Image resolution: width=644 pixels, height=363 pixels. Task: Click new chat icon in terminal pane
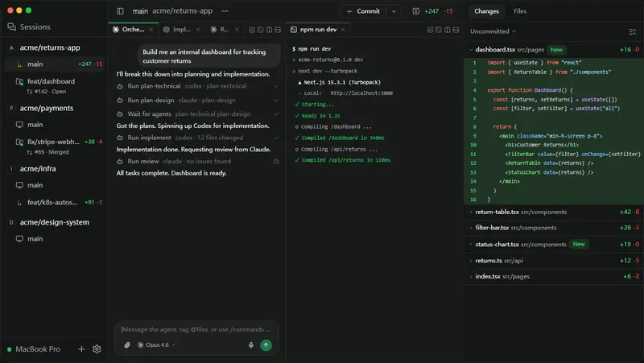pyautogui.click(x=430, y=30)
